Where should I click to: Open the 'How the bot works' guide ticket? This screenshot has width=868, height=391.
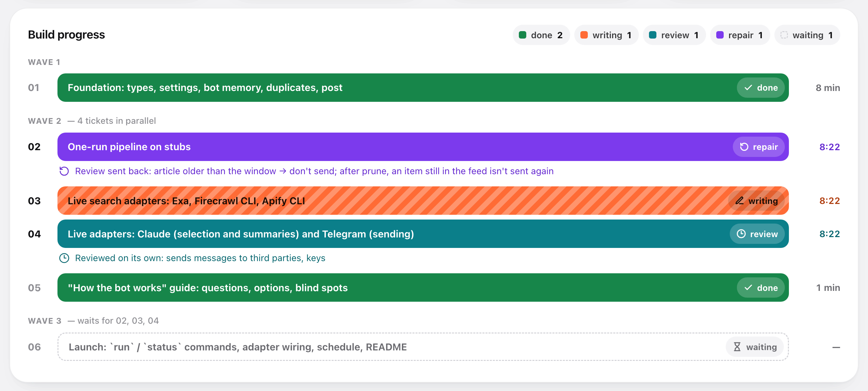point(423,287)
